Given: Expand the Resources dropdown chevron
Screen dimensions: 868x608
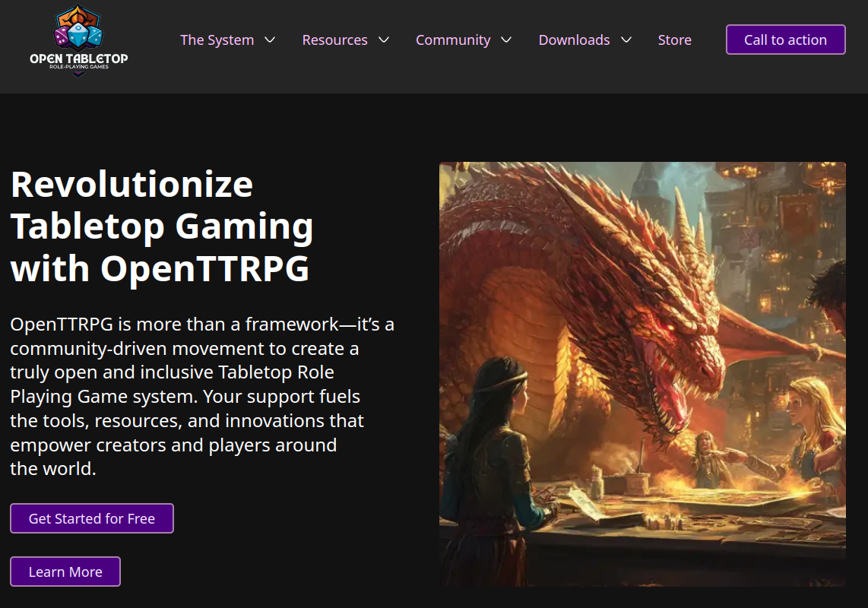Looking at the screenshot, I should [x=384, y=40].
